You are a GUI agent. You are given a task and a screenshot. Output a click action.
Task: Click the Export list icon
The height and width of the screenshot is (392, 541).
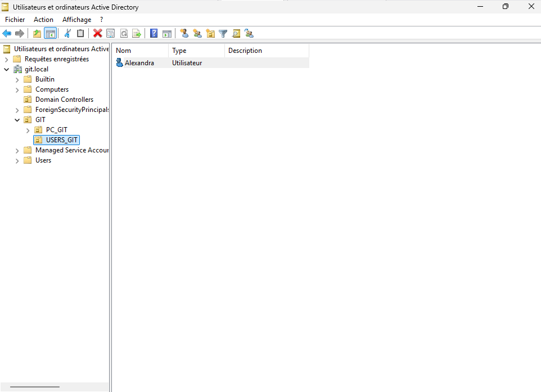point(137,34)
